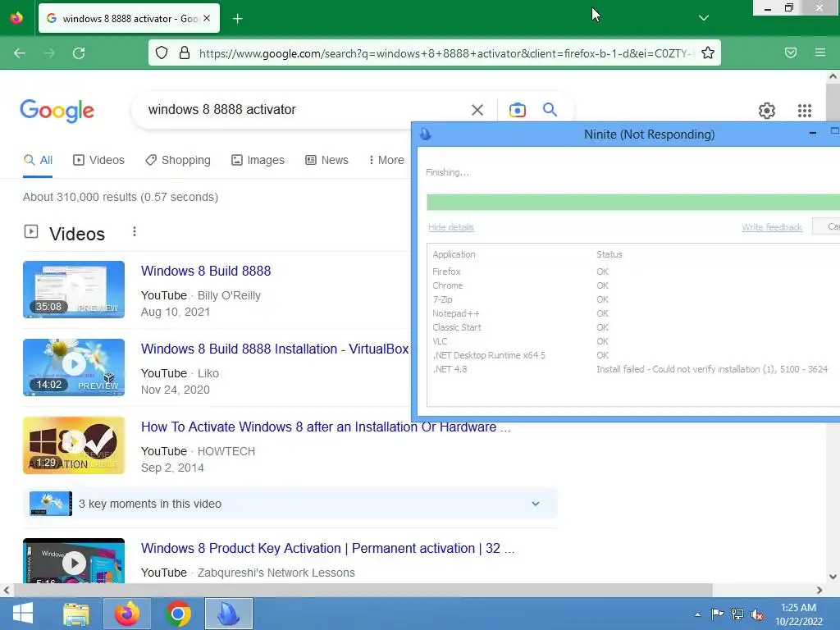
Task: Click the Firefox forward arrow
Action: [49, 53]
